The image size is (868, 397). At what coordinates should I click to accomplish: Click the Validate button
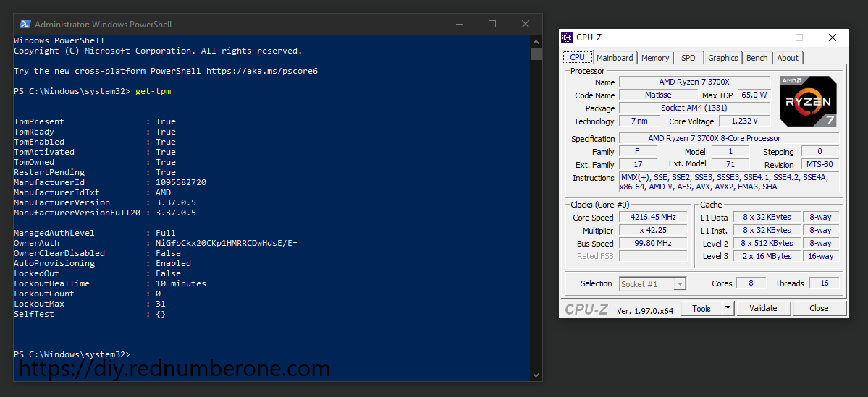[763, 308]
